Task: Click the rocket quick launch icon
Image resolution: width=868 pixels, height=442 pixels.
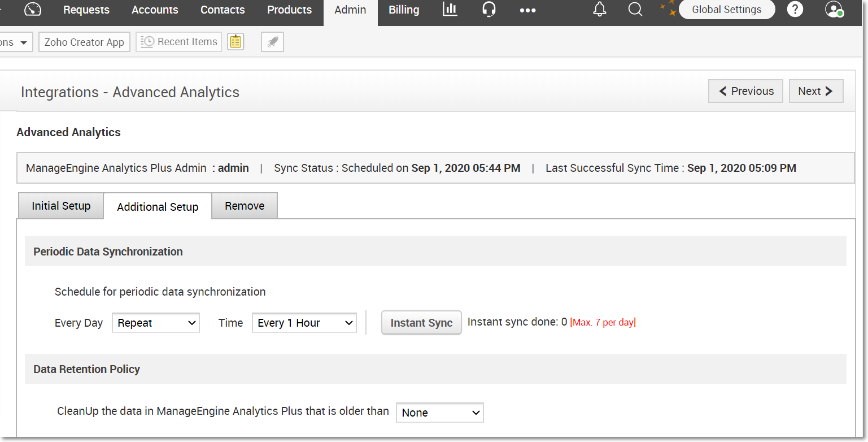Action: [x=272, y=42]
